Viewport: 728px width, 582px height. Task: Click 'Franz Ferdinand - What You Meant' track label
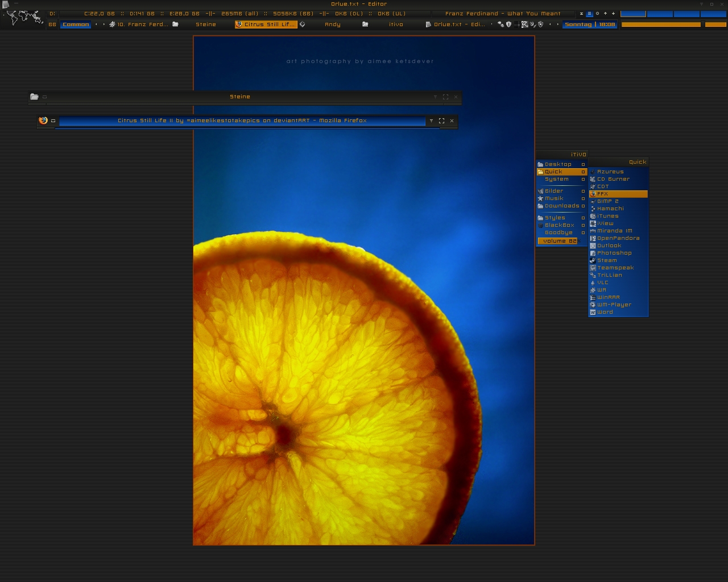pos(503,14)
